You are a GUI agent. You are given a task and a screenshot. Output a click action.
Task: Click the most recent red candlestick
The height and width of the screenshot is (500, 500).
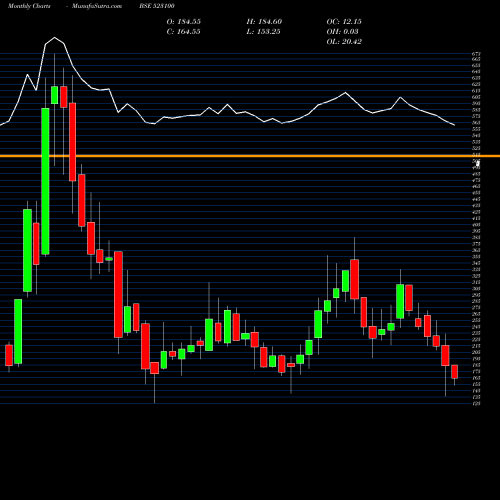454,372
